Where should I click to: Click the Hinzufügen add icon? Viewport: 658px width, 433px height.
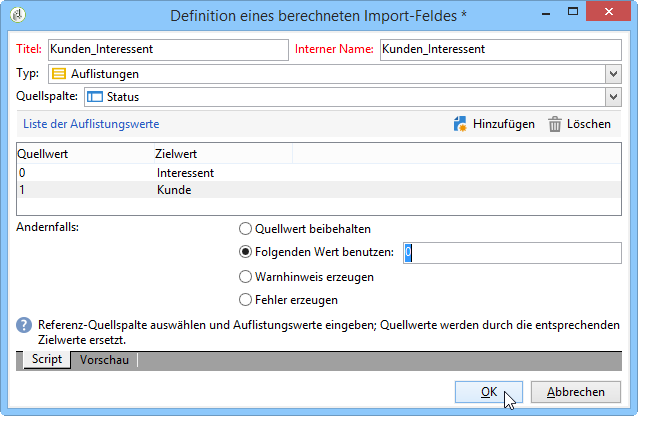point(460,124)
